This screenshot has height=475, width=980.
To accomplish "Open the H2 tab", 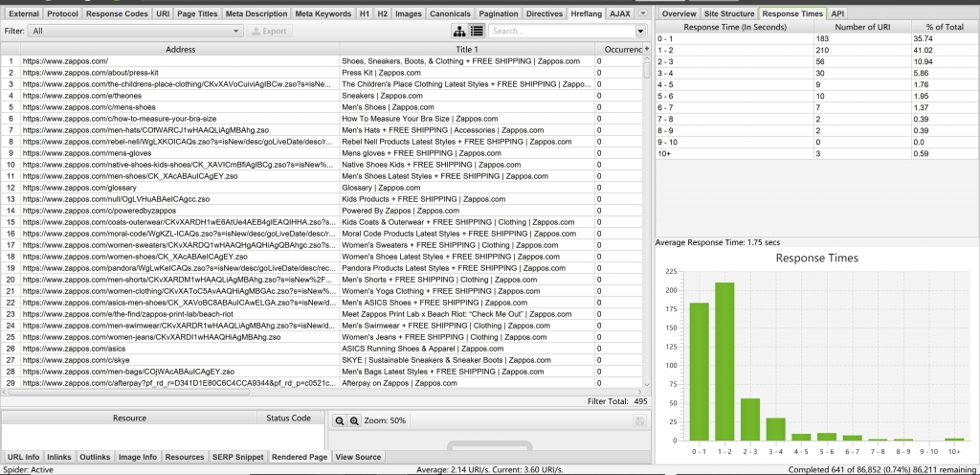I will click(383, 13).
